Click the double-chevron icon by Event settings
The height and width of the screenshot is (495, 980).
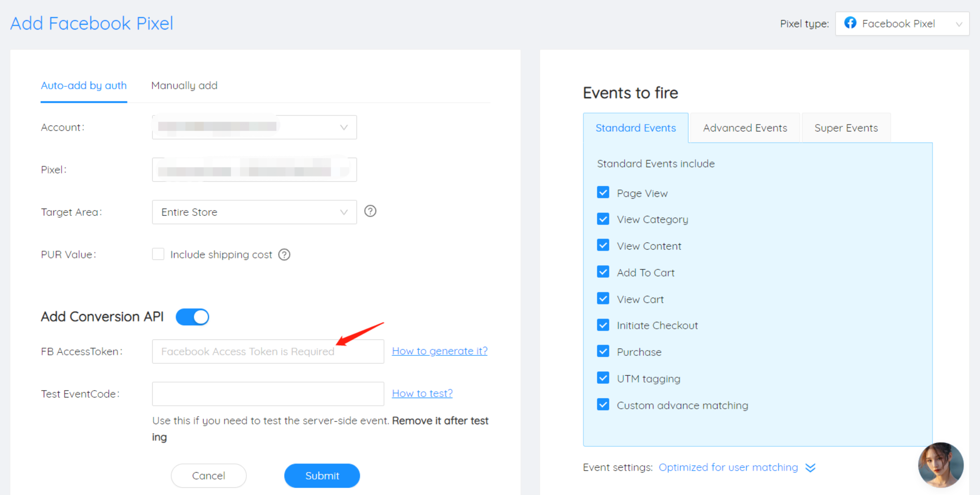click(x=810, y=467)
